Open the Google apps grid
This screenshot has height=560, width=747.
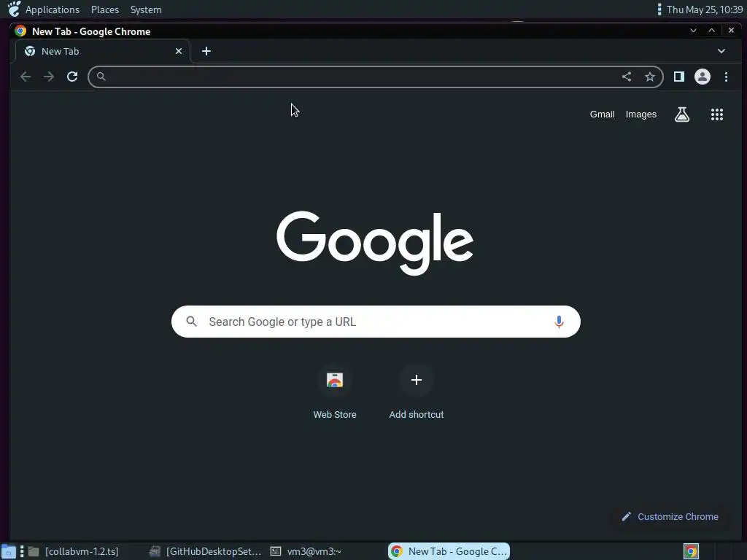tap(717, 114)
